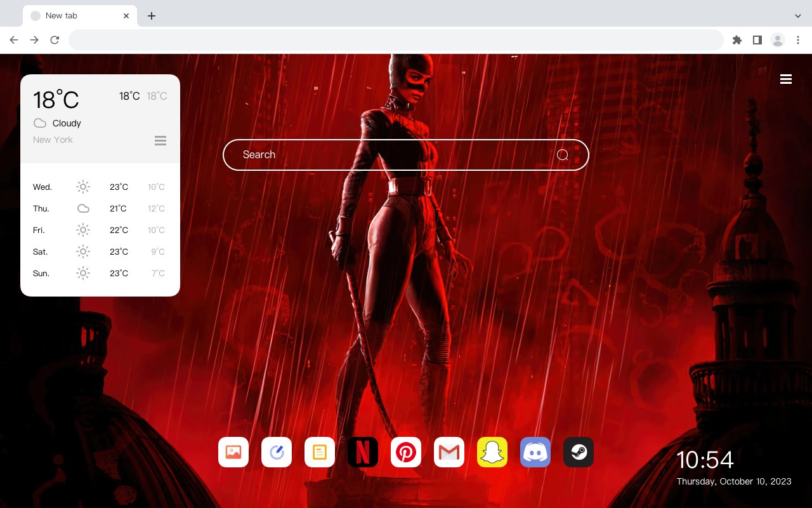This screenshot has width=812, height=508.
Task: Expand the tab search dropdown arrow
Action: 798,16
